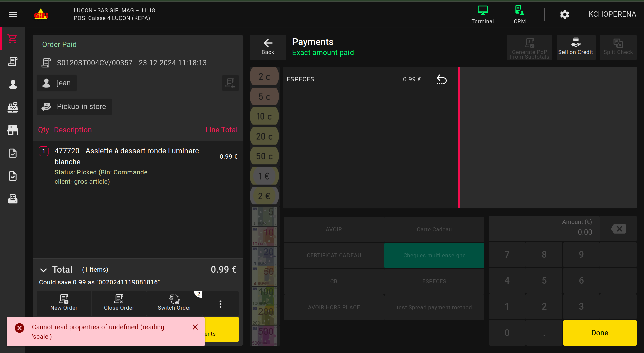Open the shopping cart sidebar icon
The width and height of the screenshot is (644, 353).
click(13, 39)
